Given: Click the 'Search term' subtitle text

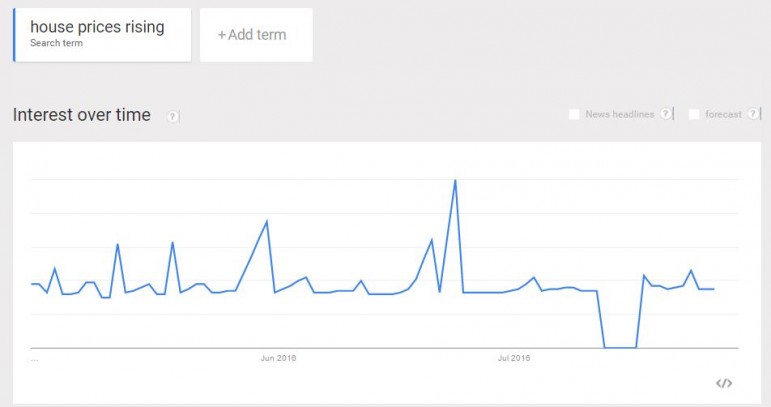Looking at the screenshot, I should click(56, 43).
